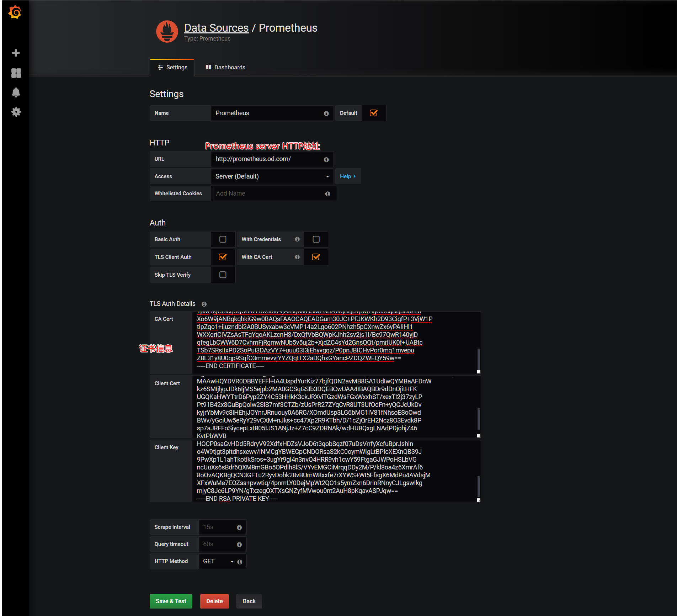Click the 'HTTP Method' label
677x616 pixels.
click(171, 561)
